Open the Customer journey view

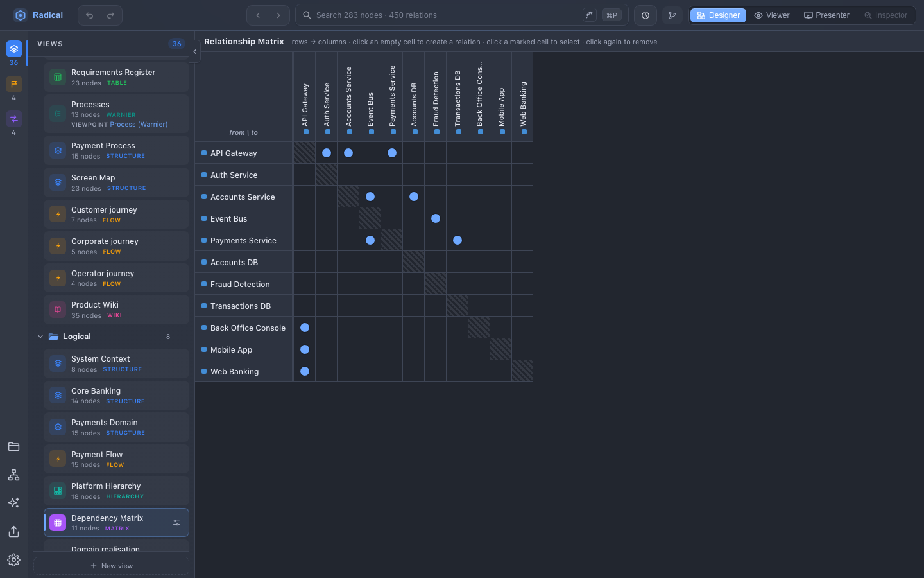pyautogui.click(x=116, y=215)
